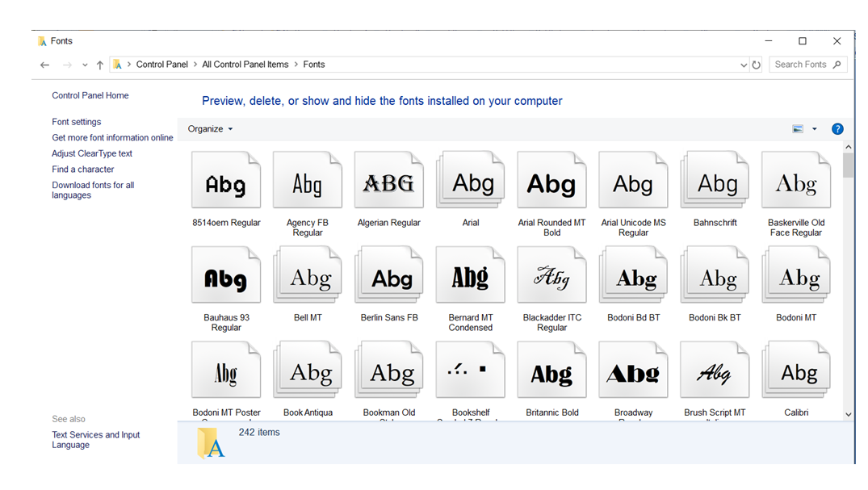This screenshot has height=490, width=868.
Task: Click the Change your view icon
Action: 798,128
